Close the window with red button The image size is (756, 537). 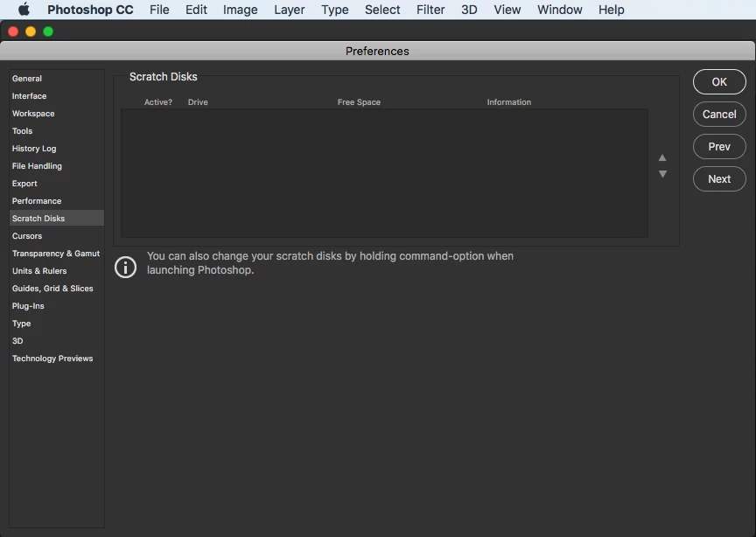pos(13,31)
